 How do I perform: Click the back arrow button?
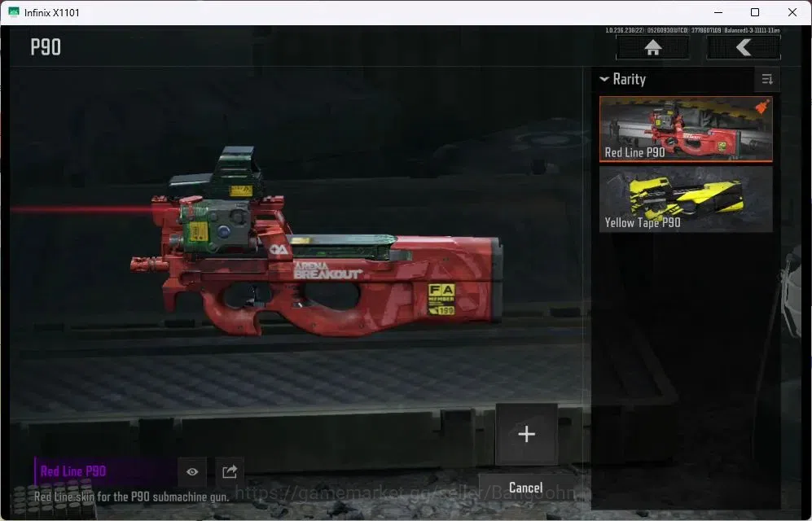744,47
